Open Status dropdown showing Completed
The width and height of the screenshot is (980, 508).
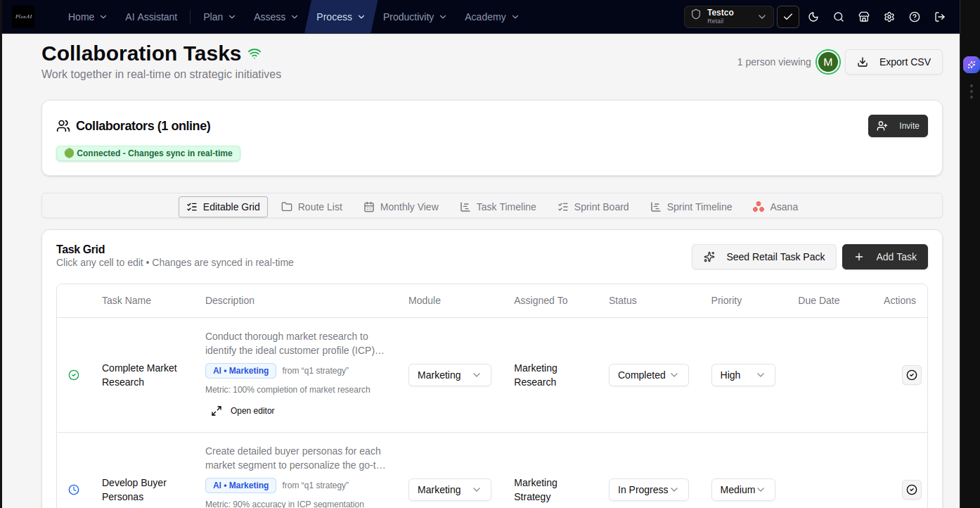coord(649,375)
